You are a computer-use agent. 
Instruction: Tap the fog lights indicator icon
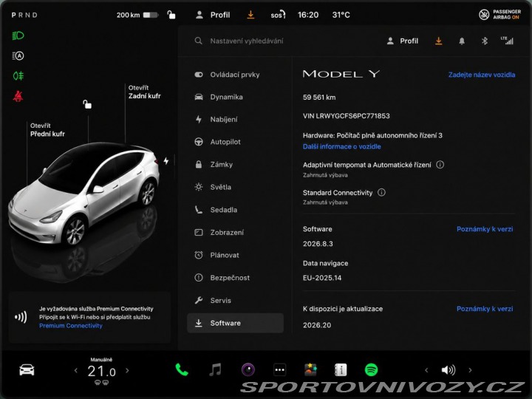pyautogui.click(x=18, y=75)
